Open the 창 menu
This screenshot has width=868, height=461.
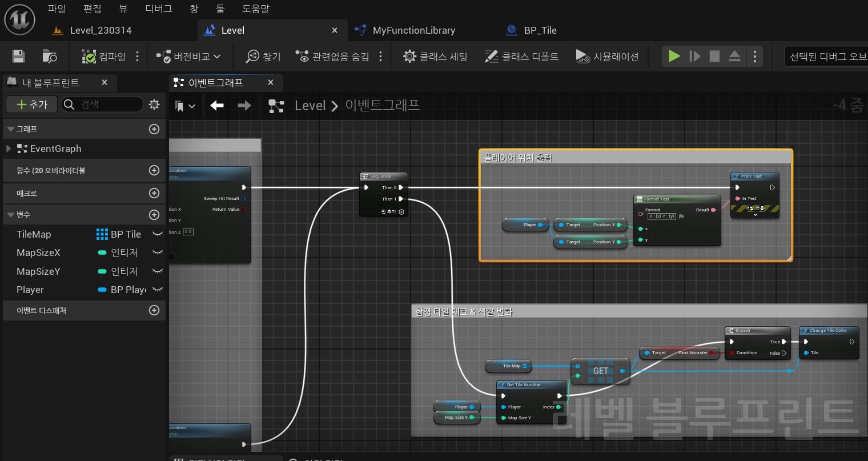194,9
